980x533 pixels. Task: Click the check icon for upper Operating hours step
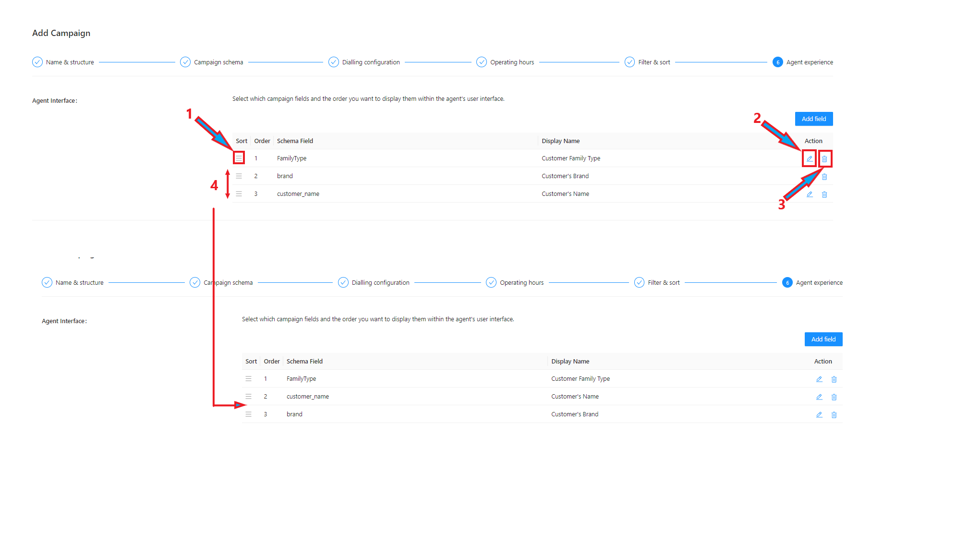[482, 62]
